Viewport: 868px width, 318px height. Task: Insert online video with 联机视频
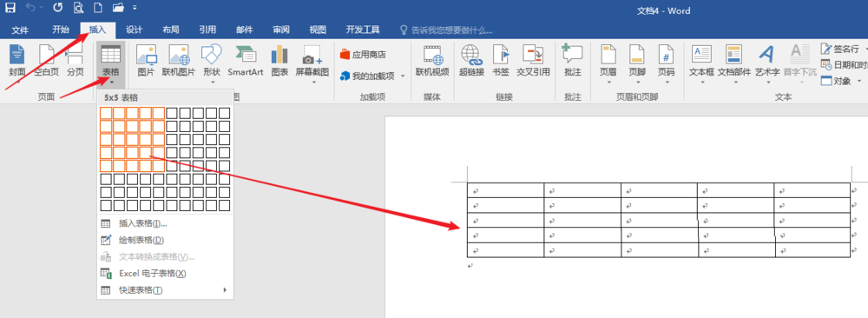[x=432, y=62]
